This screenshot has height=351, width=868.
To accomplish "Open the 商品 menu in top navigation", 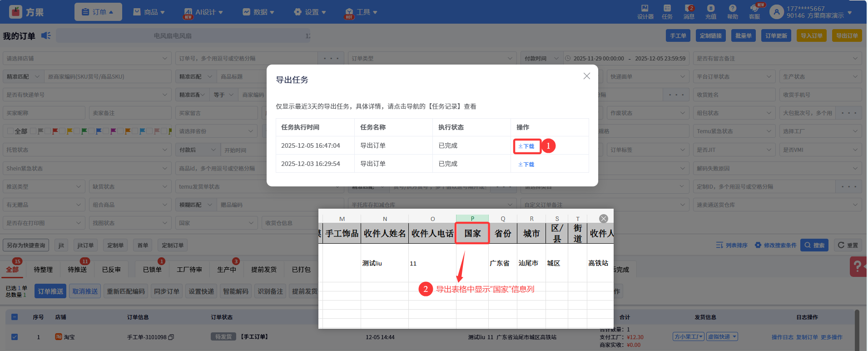I will tap(149, 12).
